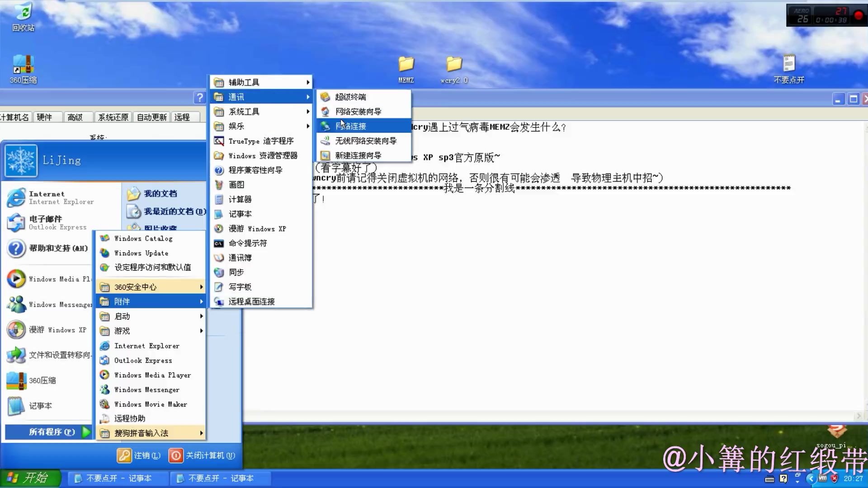
Task: Expand the 启动 startup folder
Action: tap(151, 316)
